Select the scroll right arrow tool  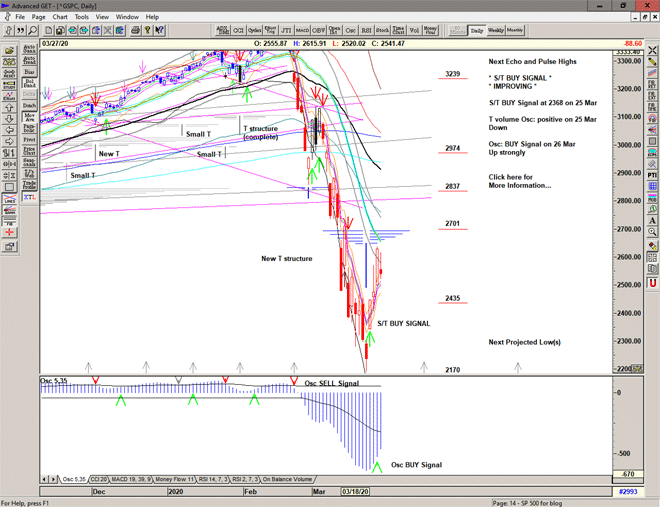(x=9, y=142)
